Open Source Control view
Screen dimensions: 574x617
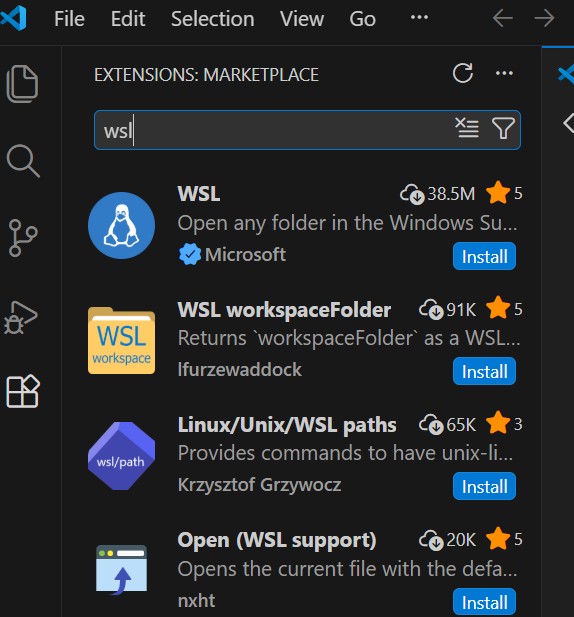[x=23, y=238]
